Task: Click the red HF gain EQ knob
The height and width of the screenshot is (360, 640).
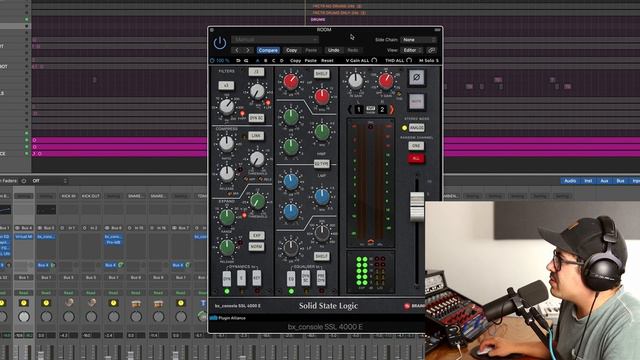Action: pos(291,82)
